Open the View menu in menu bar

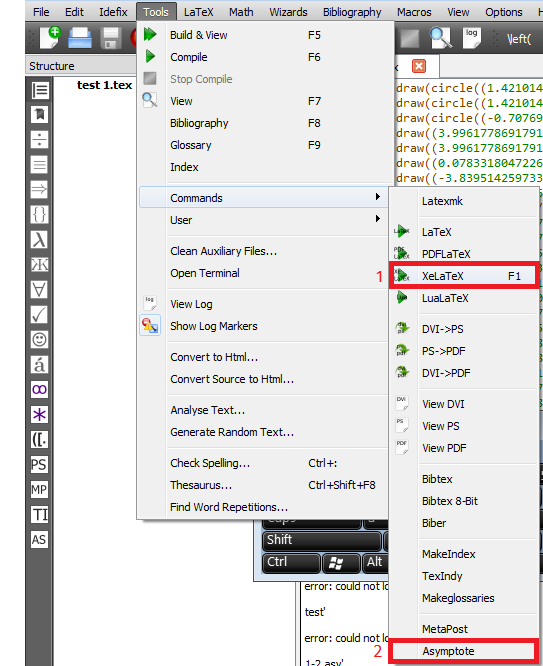click(x=458, y=12)
